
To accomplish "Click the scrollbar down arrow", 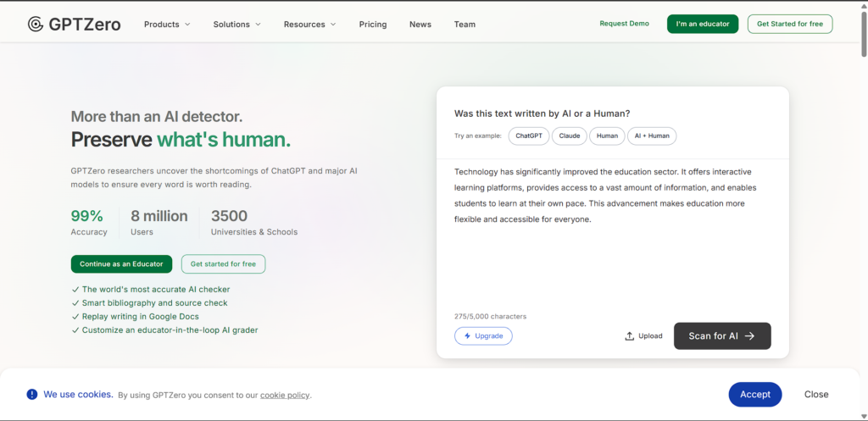I will [864, 416].
